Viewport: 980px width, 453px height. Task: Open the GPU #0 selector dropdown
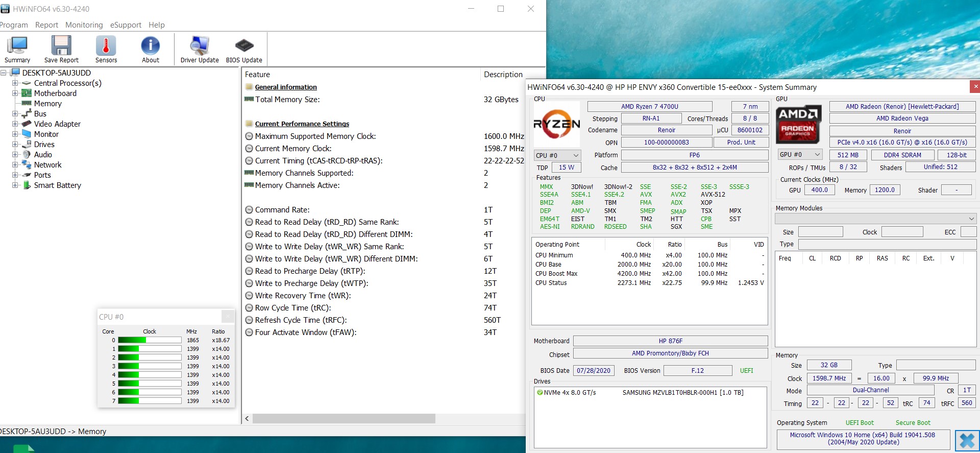click(799, 155)
